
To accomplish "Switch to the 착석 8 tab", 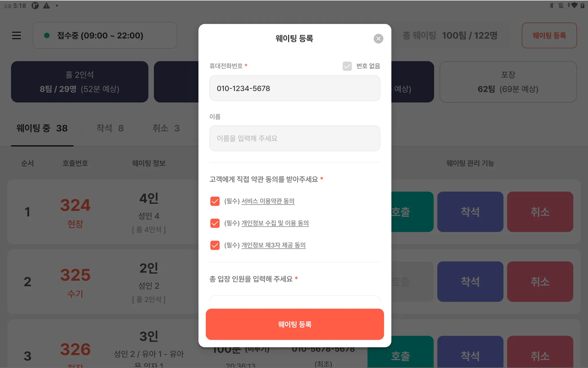I will click(110, 128).
